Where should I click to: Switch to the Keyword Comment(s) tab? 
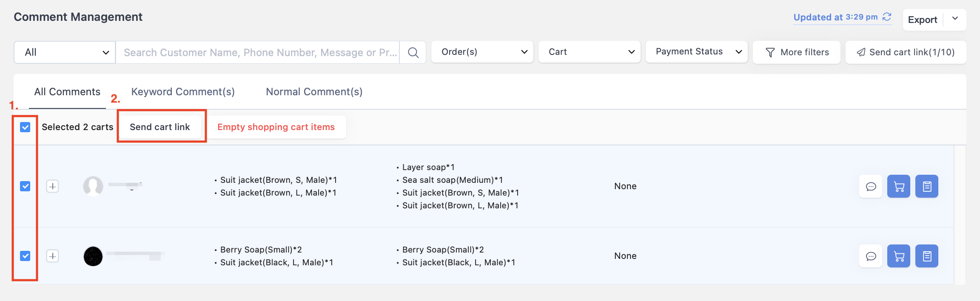coord(183,92)
